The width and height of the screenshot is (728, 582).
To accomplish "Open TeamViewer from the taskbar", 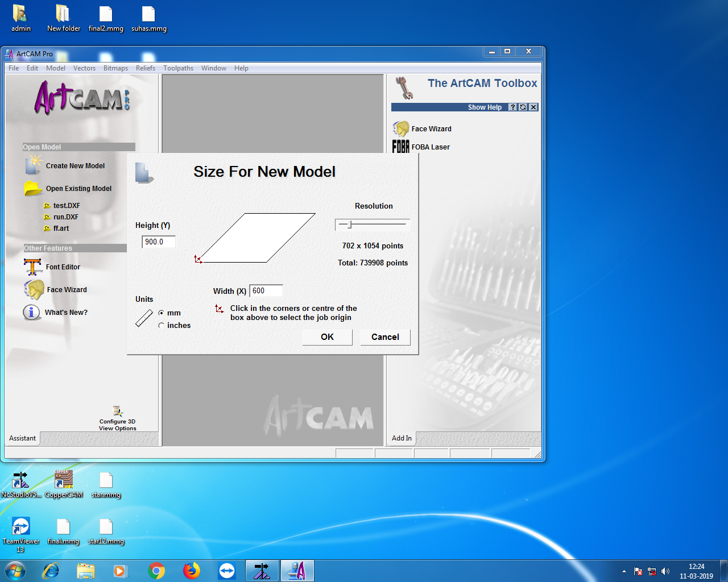I will 227,571.
